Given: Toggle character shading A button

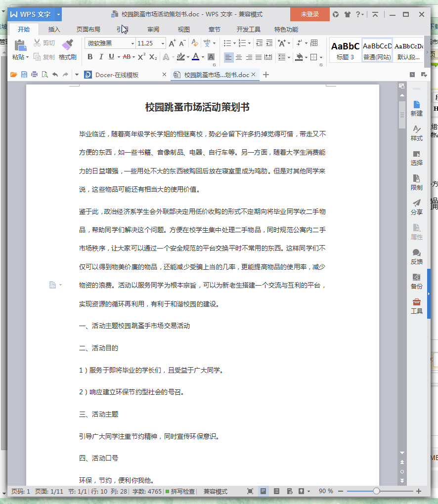Looking at the screenshot, I should (x=211, y=57).
